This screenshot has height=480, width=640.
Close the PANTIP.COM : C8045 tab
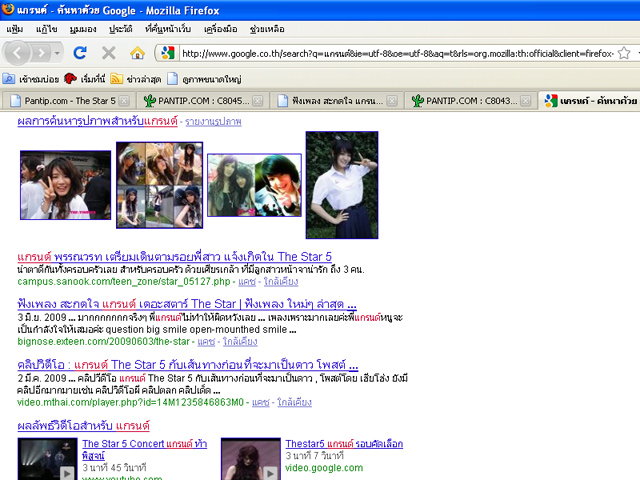coord(258,100)
